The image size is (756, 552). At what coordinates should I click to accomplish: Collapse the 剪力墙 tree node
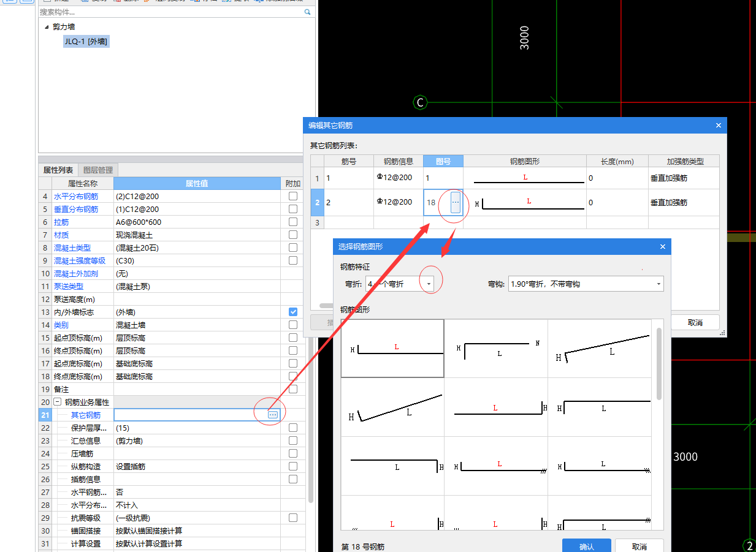[x=47, y=27]
